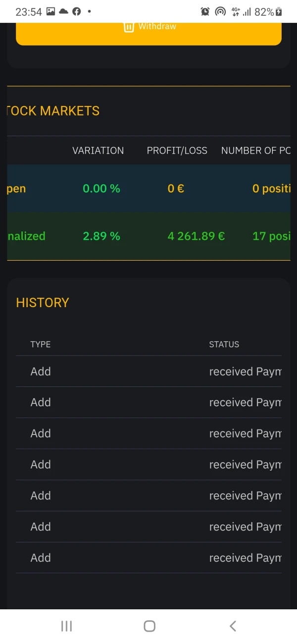This screenshot has height=644, width=297.
Task: Tap the Facebook notification icon in status bar
Action: click(77, 11)
